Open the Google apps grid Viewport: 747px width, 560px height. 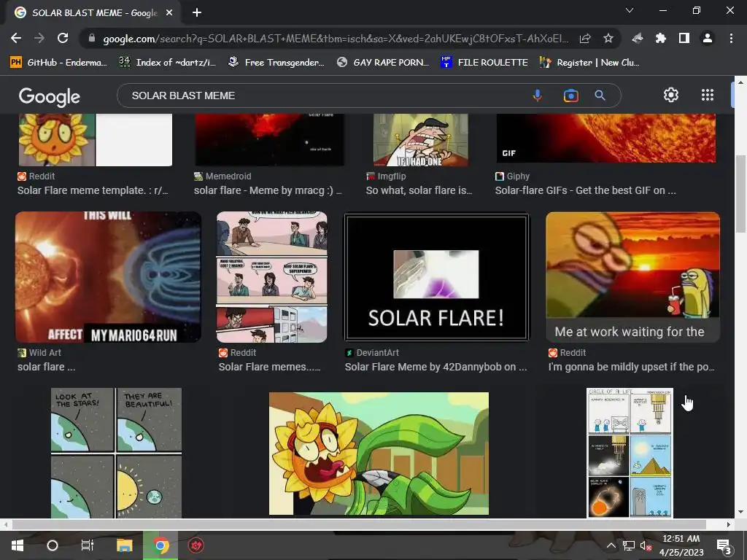point(708,96)
